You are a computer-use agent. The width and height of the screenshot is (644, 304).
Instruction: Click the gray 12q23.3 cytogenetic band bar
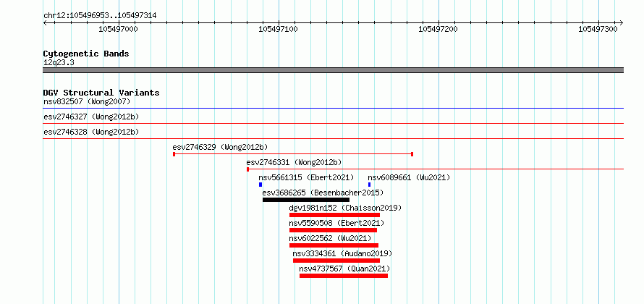point(334,70)
